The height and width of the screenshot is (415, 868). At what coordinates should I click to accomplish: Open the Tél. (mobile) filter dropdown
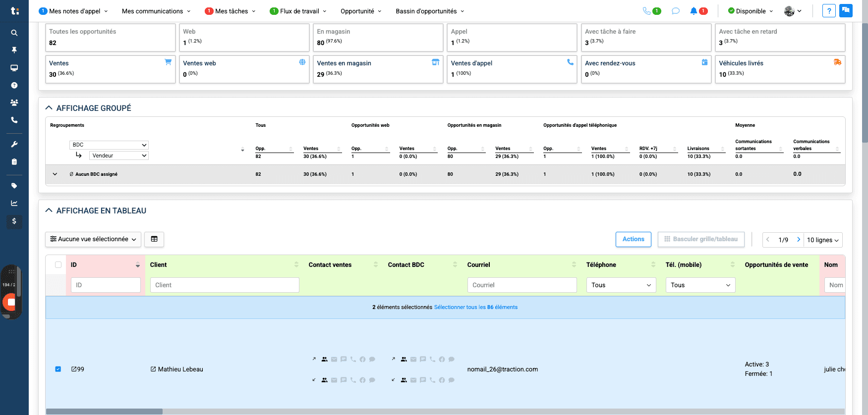[700, 285]
